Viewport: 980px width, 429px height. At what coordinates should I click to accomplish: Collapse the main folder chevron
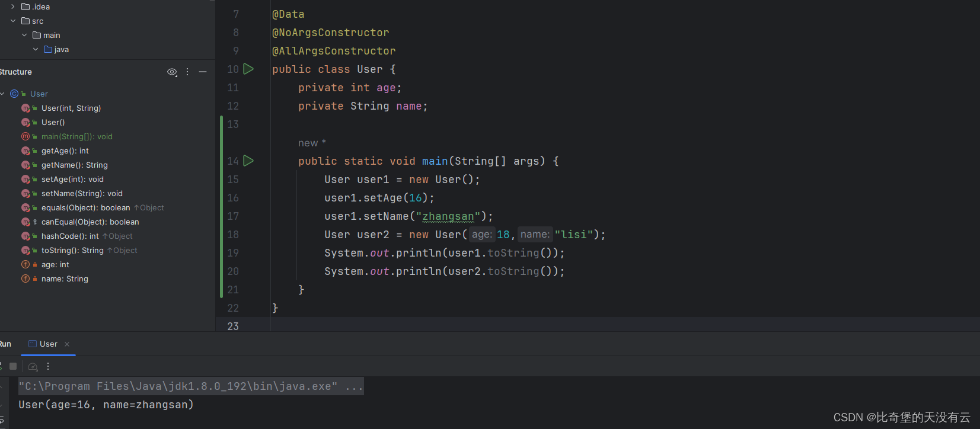tap(24, 35)
